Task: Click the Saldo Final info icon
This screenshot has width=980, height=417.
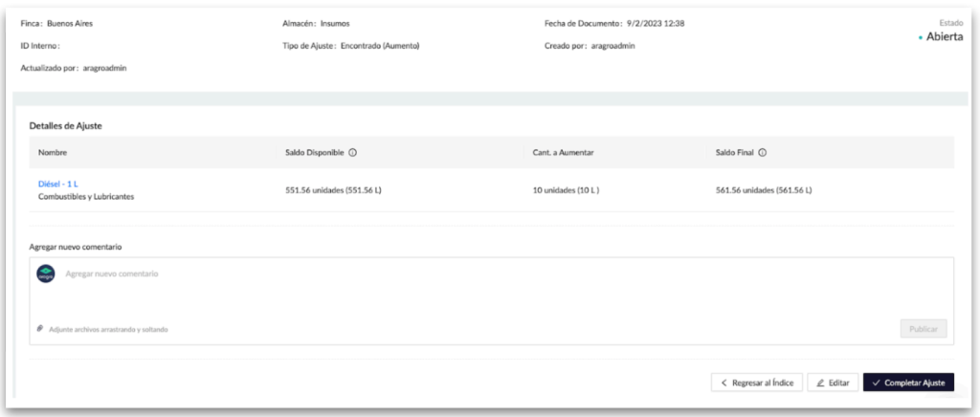Action: pyautogui.click(x=763, y=153)
